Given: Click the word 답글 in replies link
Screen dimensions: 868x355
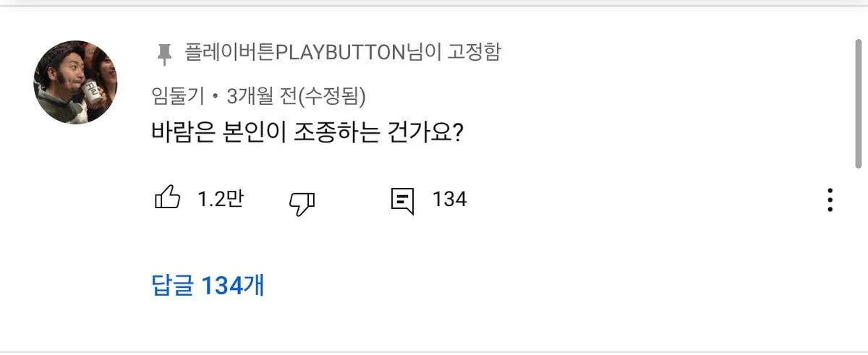Looking at the screenshot, I should point(173,286).
